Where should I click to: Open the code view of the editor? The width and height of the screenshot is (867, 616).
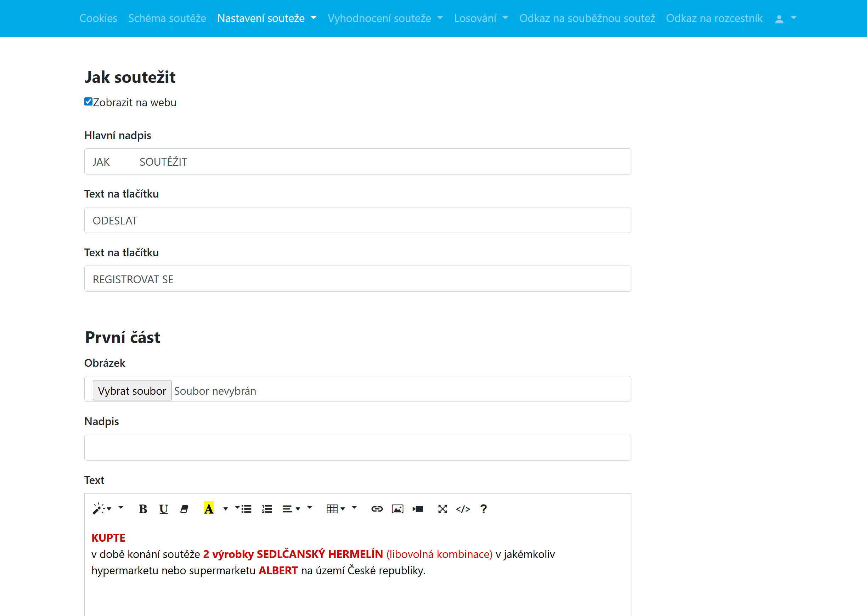pos(463,509)
